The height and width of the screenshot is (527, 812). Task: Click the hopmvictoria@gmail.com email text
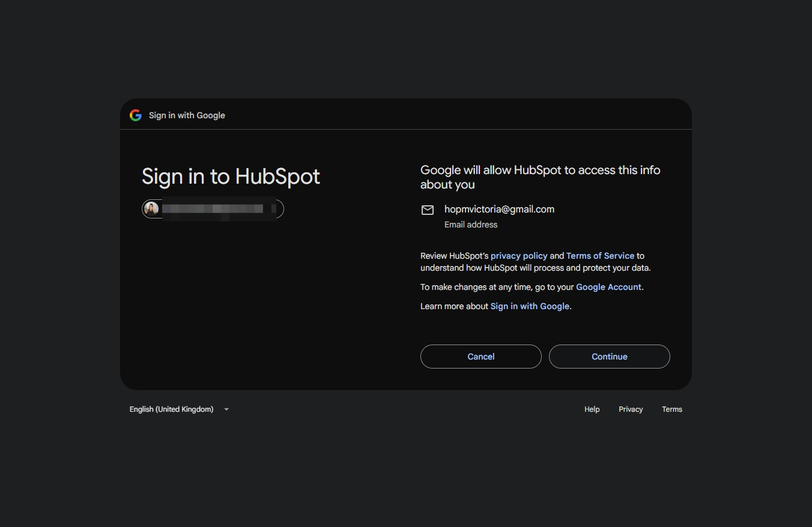(499, 209)
